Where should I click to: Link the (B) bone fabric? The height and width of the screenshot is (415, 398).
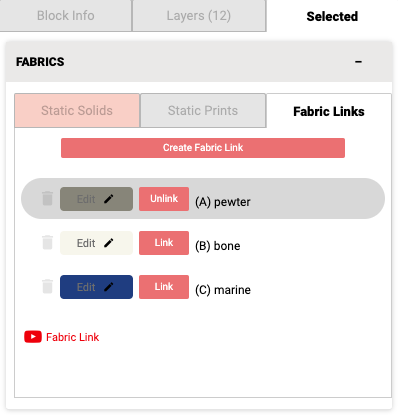tap(164, 243)
